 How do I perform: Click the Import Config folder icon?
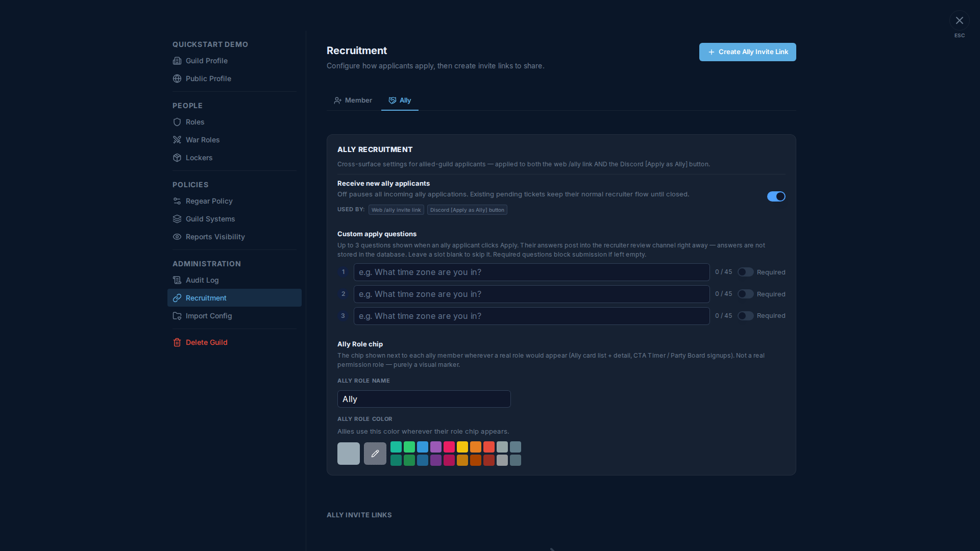pyautogui.click(x=177, y=316)
